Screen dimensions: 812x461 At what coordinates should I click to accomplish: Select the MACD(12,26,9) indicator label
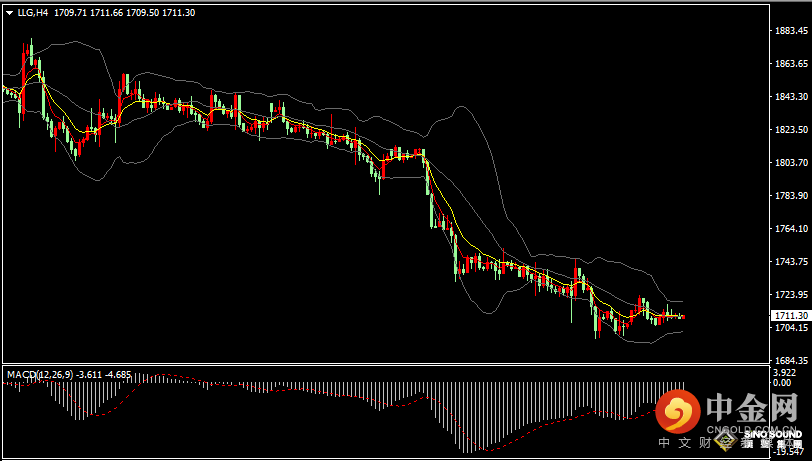40,374
